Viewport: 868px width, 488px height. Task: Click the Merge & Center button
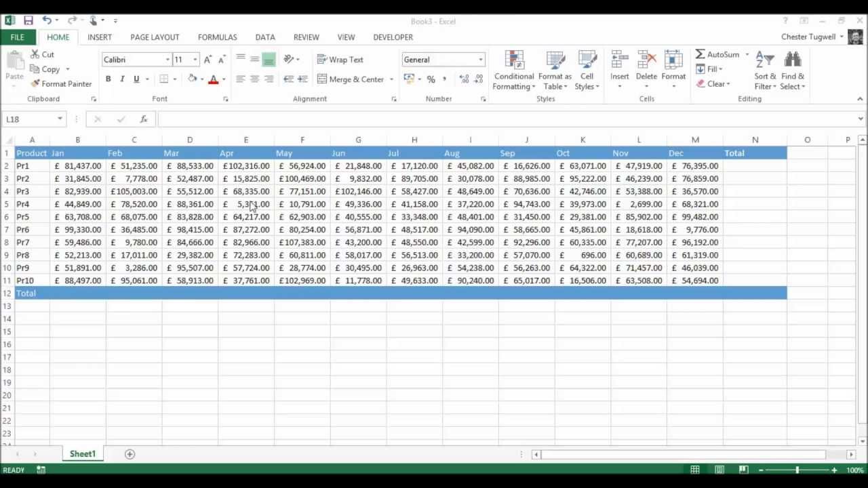click(350, 79)
